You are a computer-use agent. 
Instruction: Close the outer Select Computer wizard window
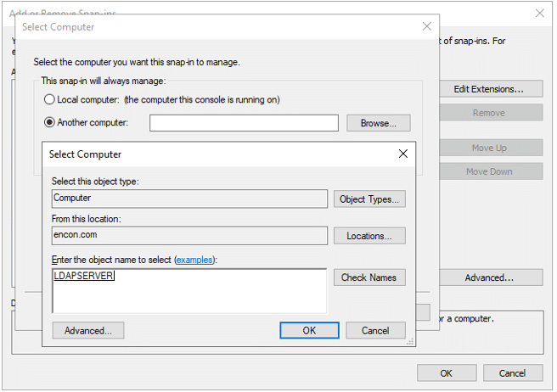coord(427,26)
